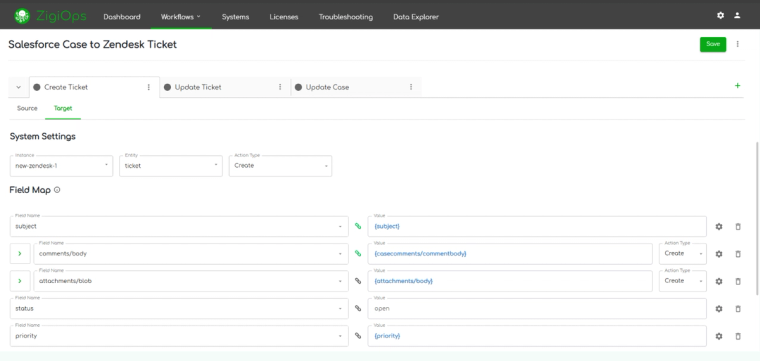Open the Update Case tab kebab menu
Image resolution: width=760 pixels, height=361 pixels.
click(x=411, y=87)
